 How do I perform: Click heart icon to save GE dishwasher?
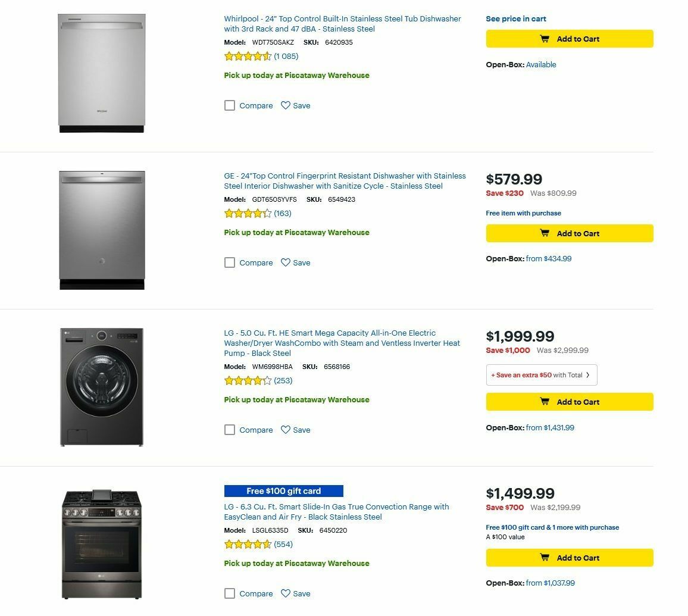(x=286, y=262)
